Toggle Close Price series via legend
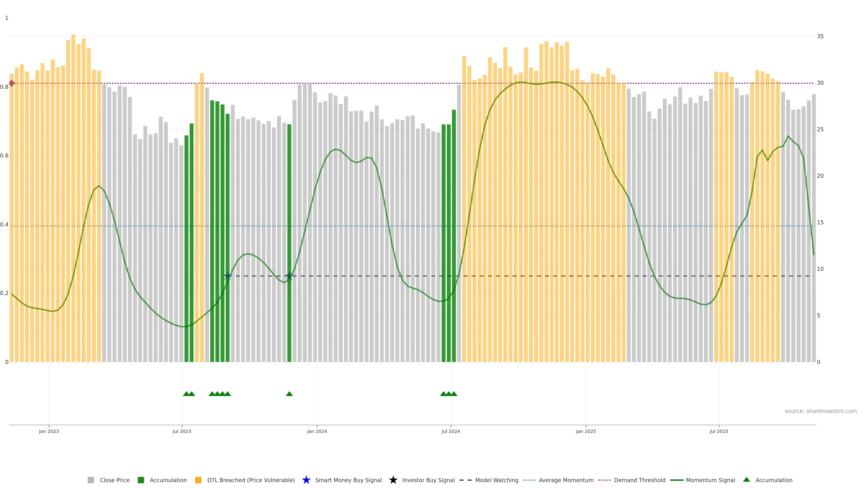The image size is (868, 488). click(x=114, y=480)
